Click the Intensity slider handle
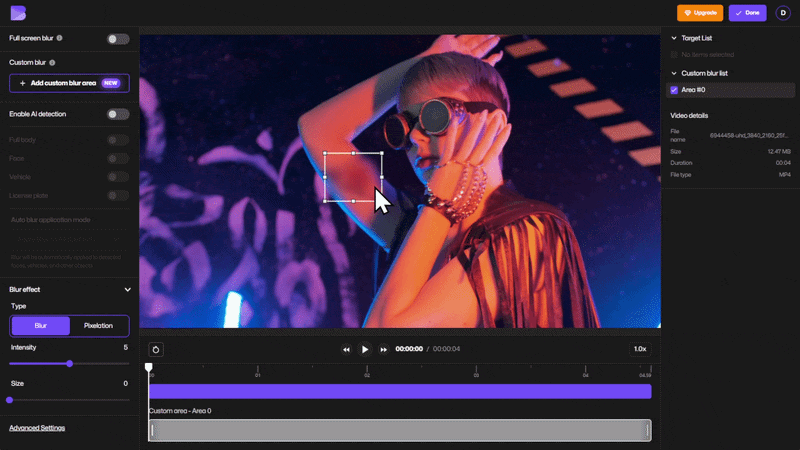Viewport: 800px width, 450px height. click(x=69, y=364)
